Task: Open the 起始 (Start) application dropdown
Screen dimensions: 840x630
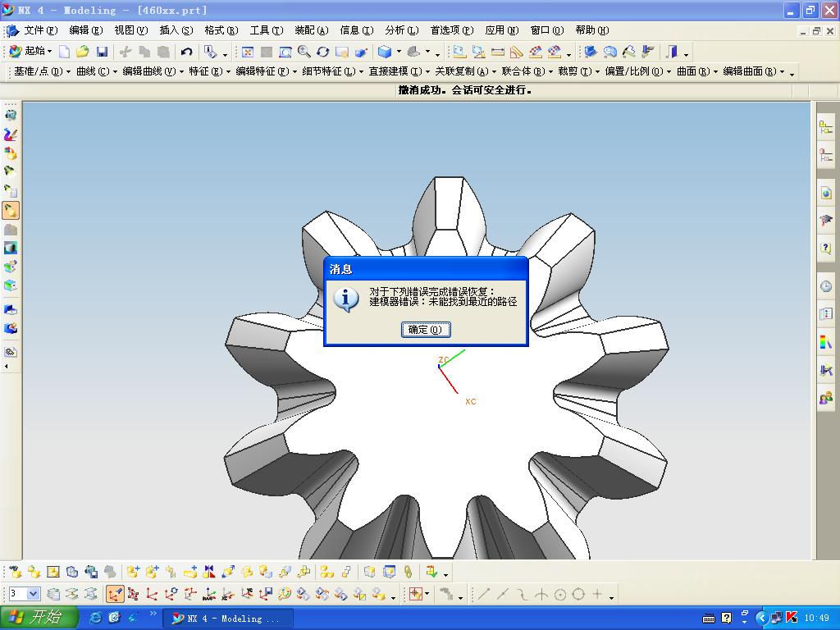Action: pos(31,52)
